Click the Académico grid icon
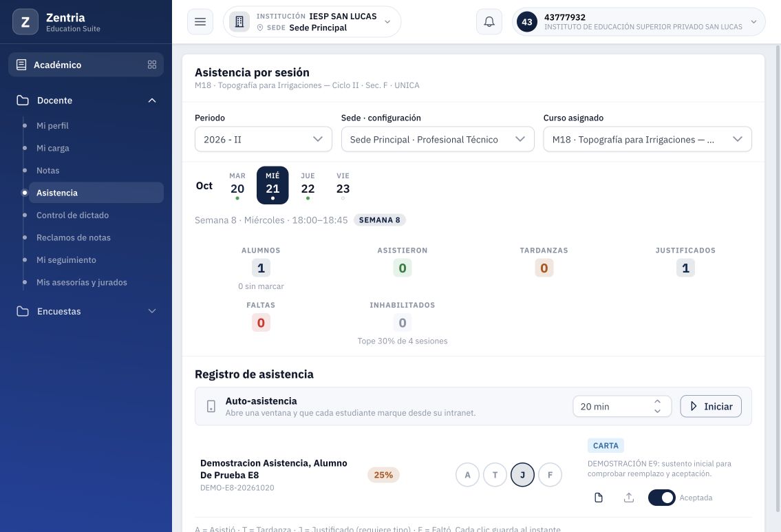This screenshot has width=781, height=532. tap(152, 65)
